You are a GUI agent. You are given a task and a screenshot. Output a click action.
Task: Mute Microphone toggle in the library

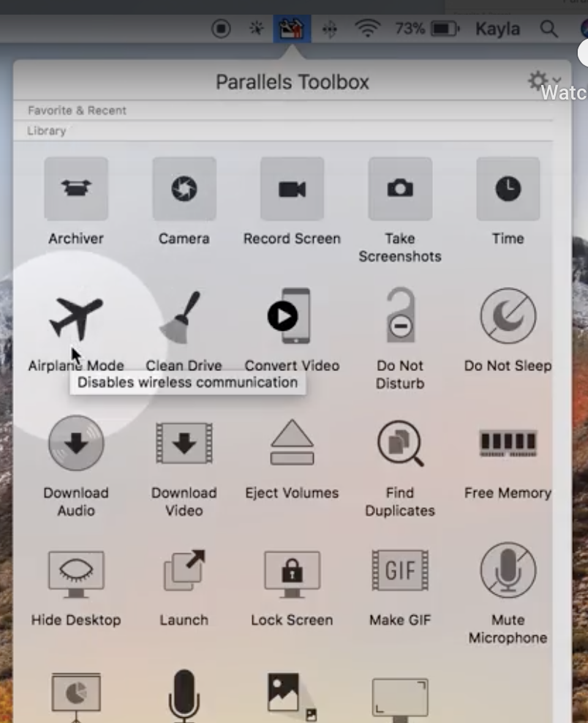[508, 572]
